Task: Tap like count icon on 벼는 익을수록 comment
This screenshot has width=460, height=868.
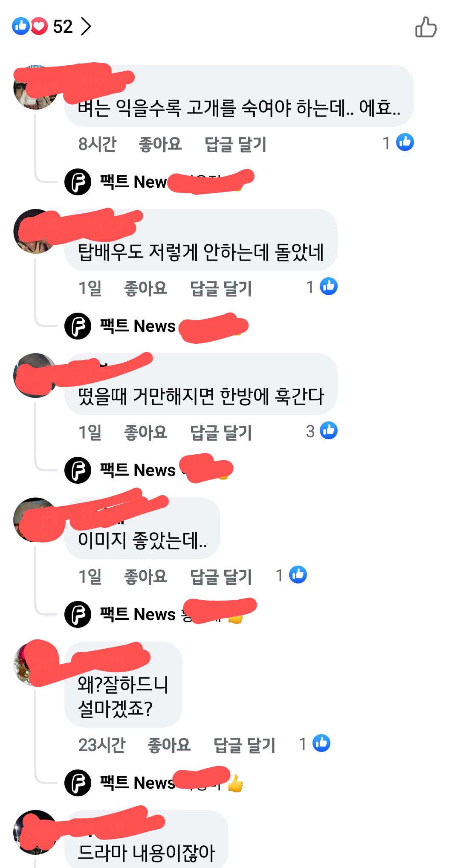Action: (x=405, y=142)
